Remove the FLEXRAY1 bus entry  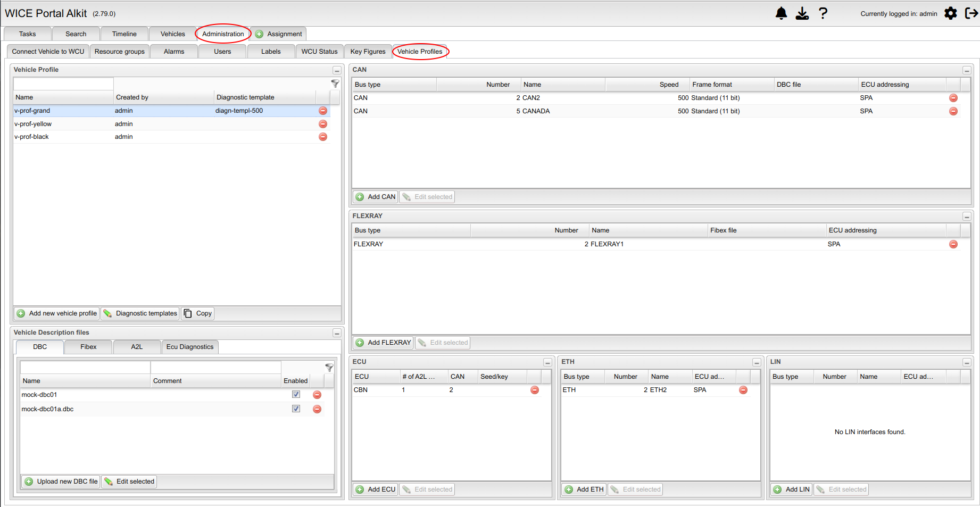[x=953, y=244]
